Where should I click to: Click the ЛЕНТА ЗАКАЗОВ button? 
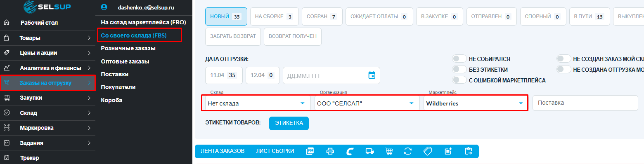(223, 151)
